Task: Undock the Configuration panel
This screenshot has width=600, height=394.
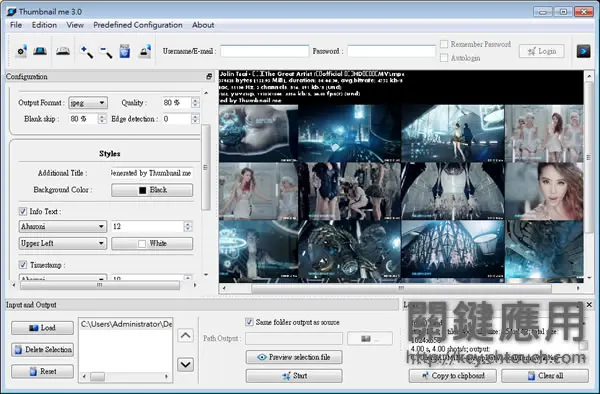Action: pyautogui.click(x=209, y=77)
